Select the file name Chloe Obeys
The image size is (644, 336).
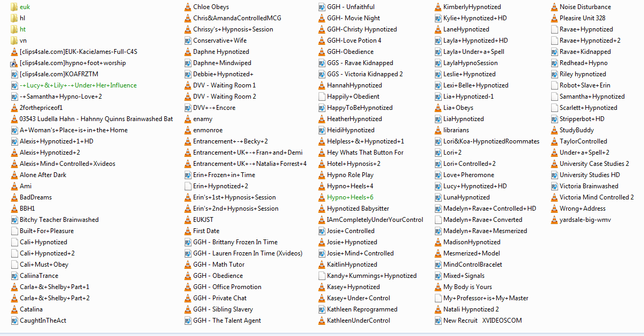click(x=211, y=7)
